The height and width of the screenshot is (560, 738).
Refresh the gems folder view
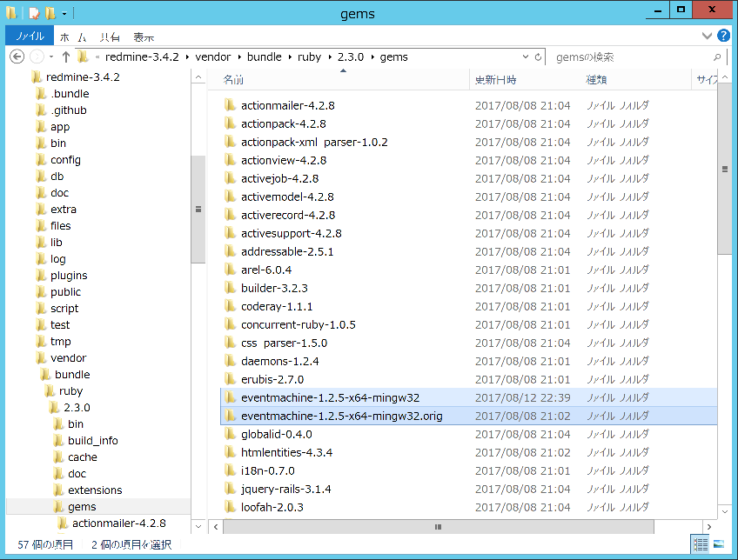[538, 57]
